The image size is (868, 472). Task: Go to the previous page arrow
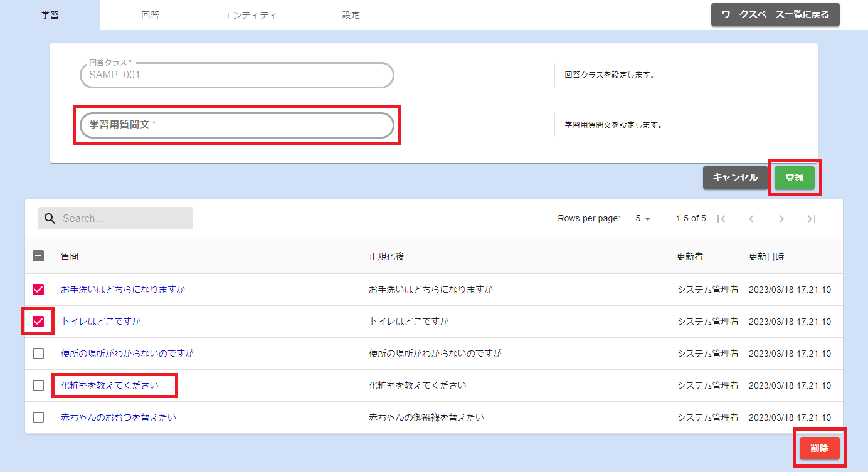click(751, 219)
